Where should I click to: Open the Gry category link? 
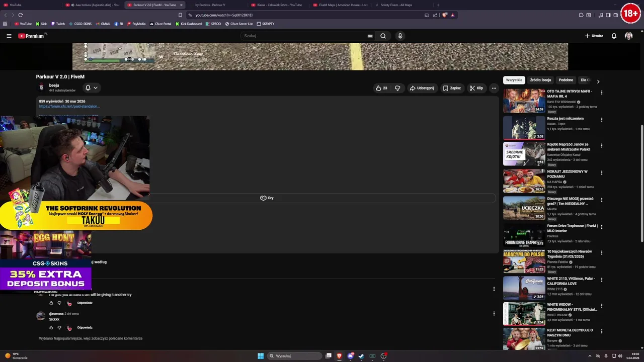[267, 198]
